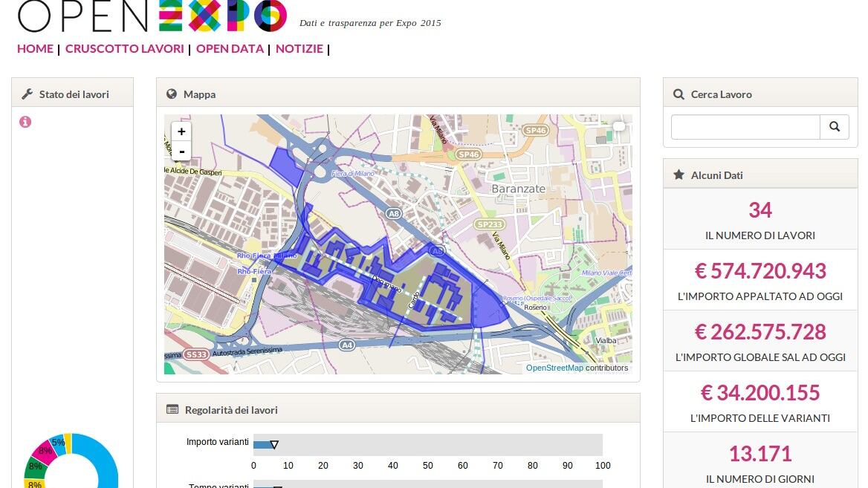Viewport: 868px width, 488px height.
Task: Click the SP233 road shield on map
Action: pos(489,224)
